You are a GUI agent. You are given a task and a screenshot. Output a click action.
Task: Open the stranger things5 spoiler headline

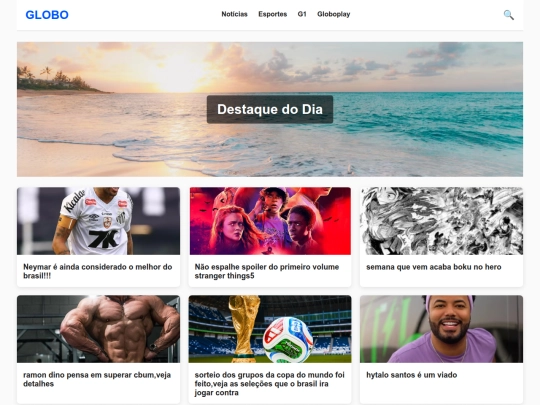tap(267, 271)
